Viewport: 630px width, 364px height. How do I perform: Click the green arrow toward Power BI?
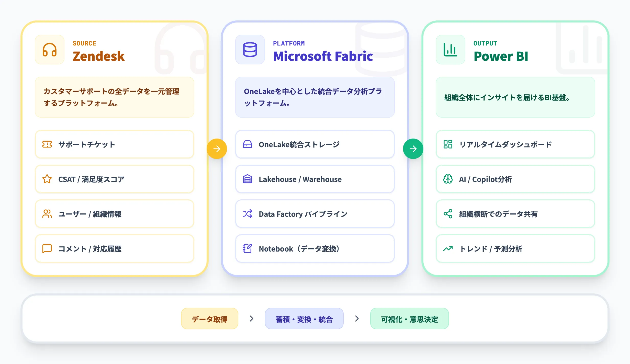[413, 148]
